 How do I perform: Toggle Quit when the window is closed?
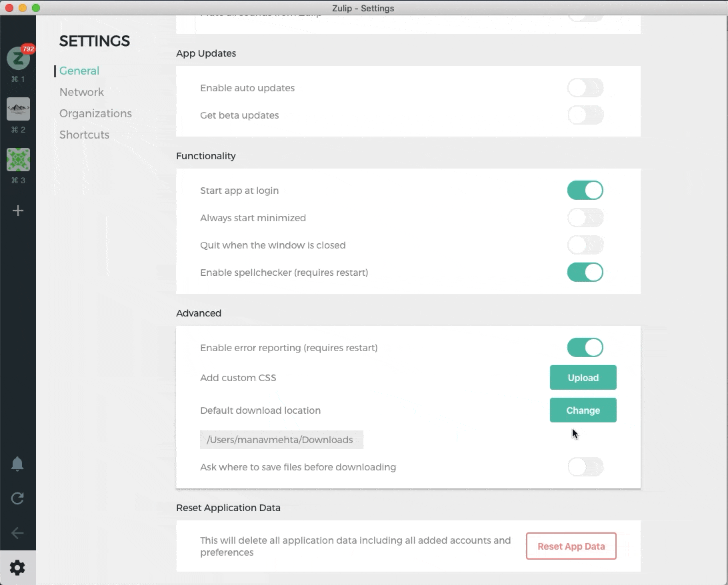point(585,245)
